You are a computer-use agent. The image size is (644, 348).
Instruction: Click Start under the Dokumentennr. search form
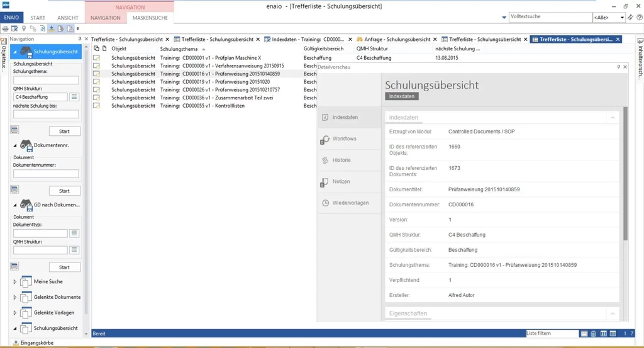65,191
